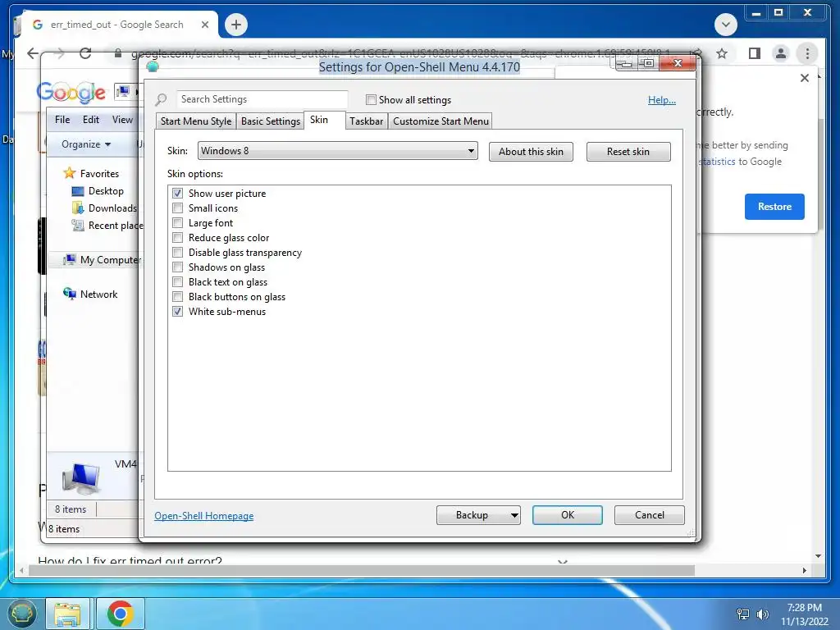
Task: Click the magnifier search icon in settings
Action: click(x=162, y=99)
